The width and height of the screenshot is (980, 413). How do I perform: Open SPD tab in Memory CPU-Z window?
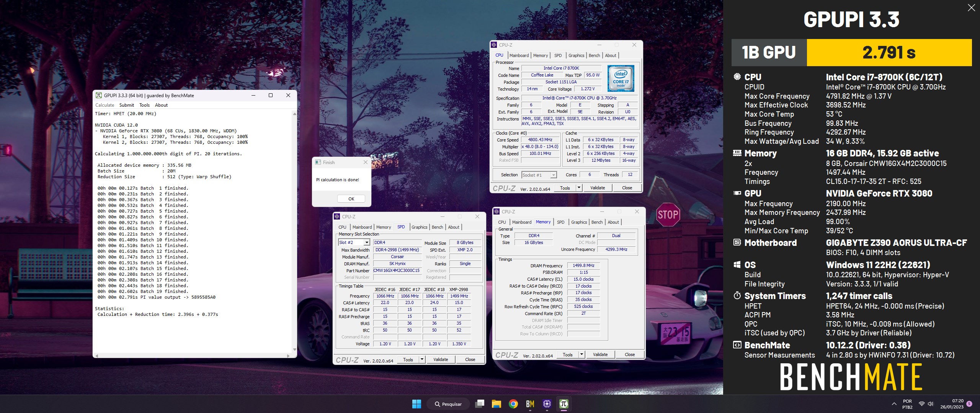[560, 222]
